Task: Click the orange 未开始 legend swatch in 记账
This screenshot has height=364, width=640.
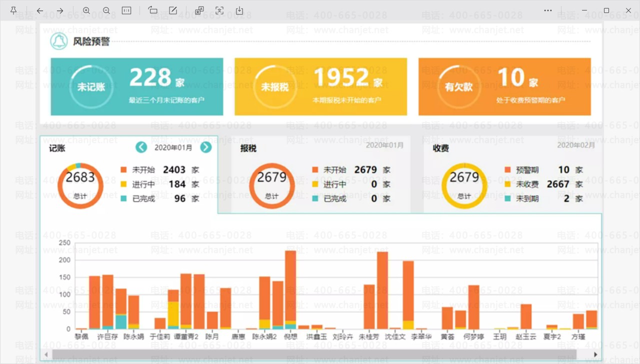Action: click(x=123, y=170)
